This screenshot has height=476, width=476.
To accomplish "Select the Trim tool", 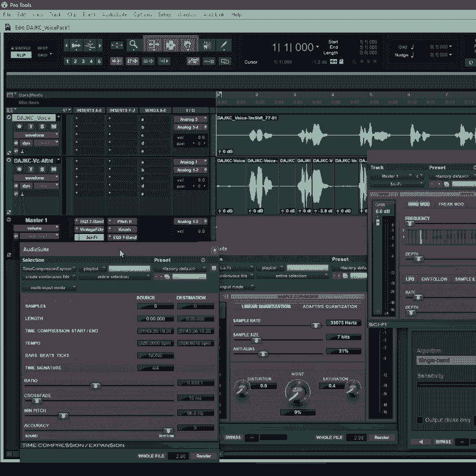I will click(153, 45).
